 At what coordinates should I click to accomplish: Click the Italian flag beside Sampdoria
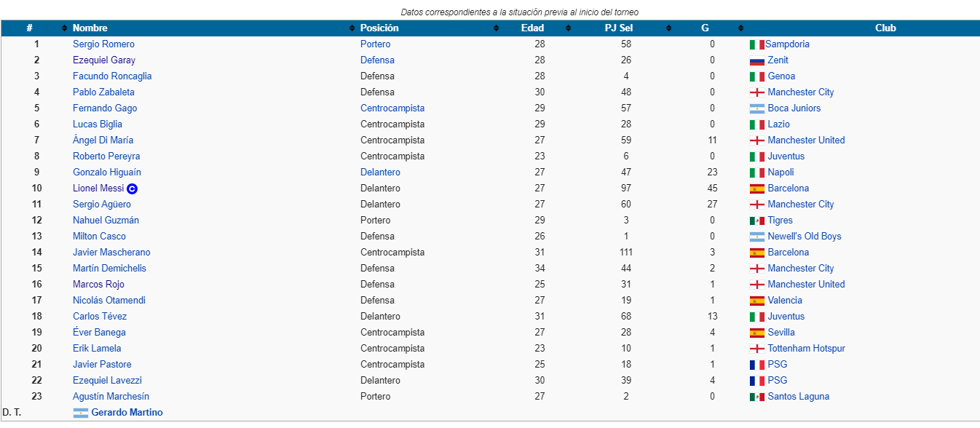click(756, 44)
